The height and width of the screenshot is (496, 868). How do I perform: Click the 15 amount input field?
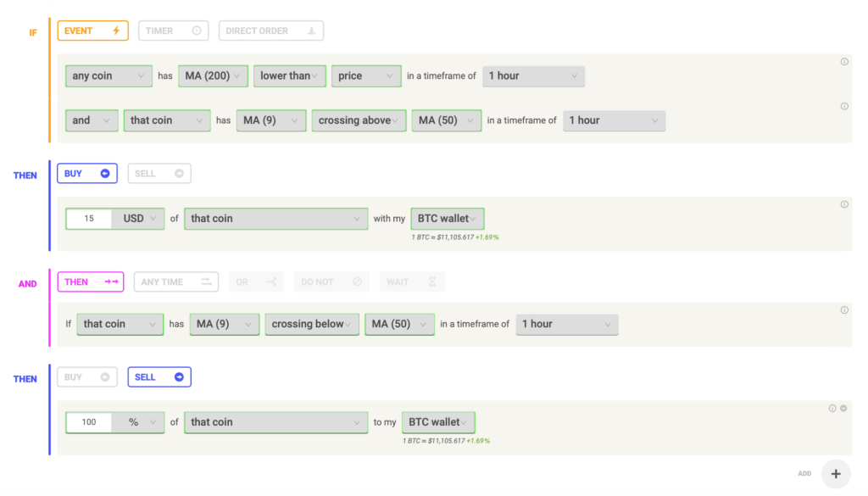pyautogui.click(x=89, y=219)
